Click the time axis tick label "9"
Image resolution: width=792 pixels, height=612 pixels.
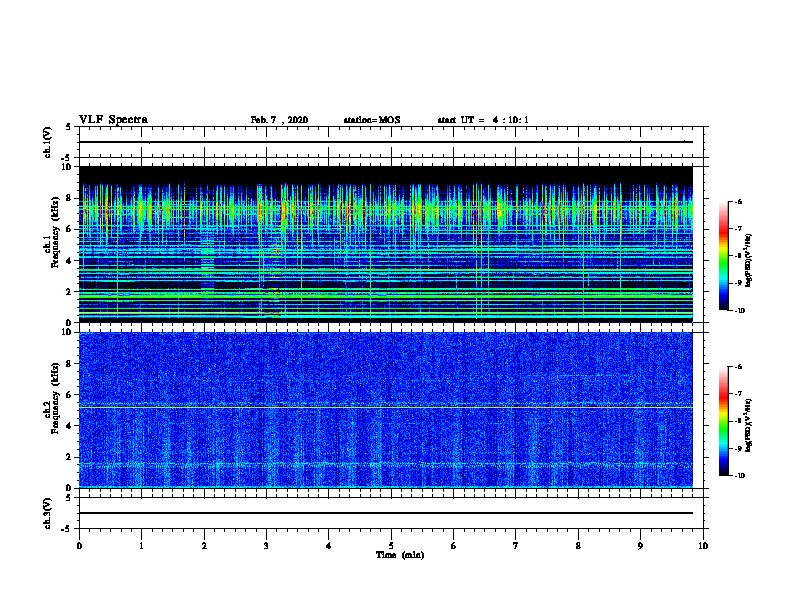(x=640, y=546)
